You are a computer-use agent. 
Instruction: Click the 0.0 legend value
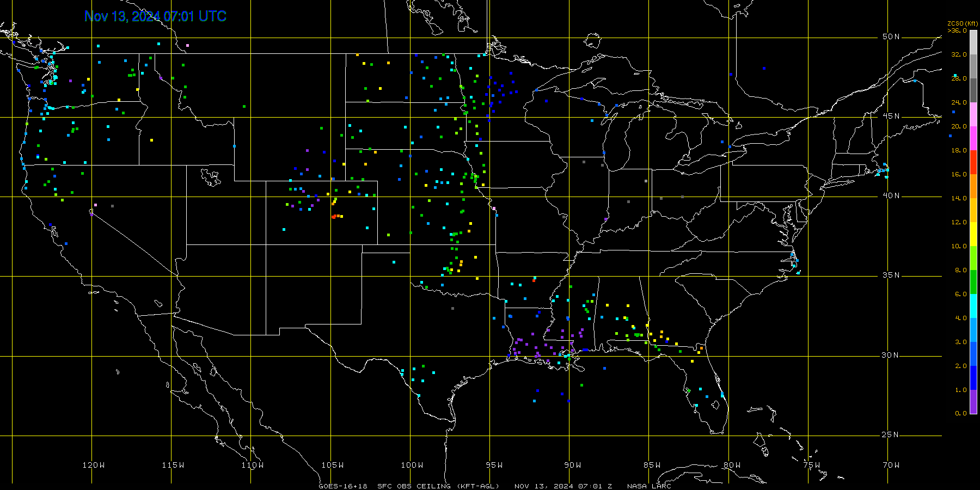point(960,413)
